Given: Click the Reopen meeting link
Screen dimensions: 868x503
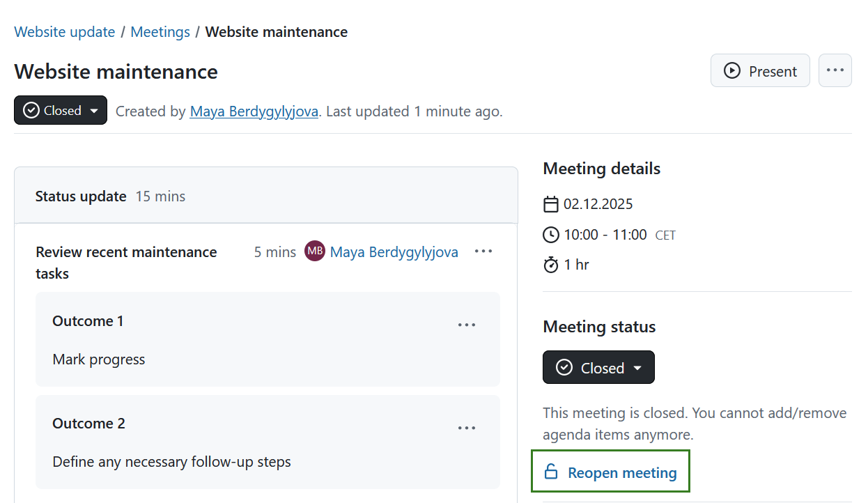Looking at the screenshot, I should tap(621, 472).
